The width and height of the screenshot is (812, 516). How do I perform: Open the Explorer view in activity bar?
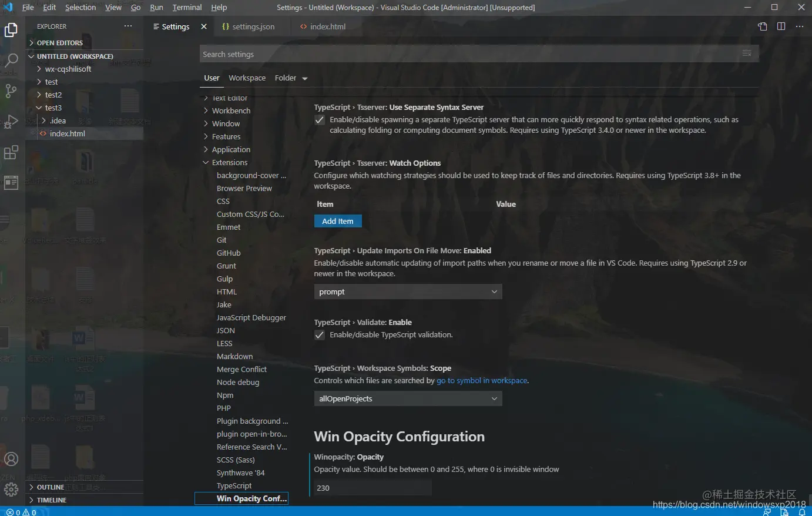click(11, 30)
